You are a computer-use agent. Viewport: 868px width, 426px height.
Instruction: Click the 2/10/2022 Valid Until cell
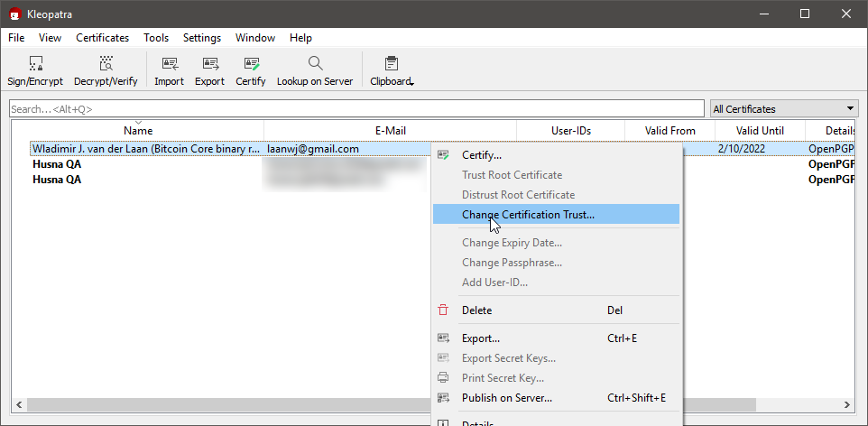pyautogui.click(x=742, y=148)
